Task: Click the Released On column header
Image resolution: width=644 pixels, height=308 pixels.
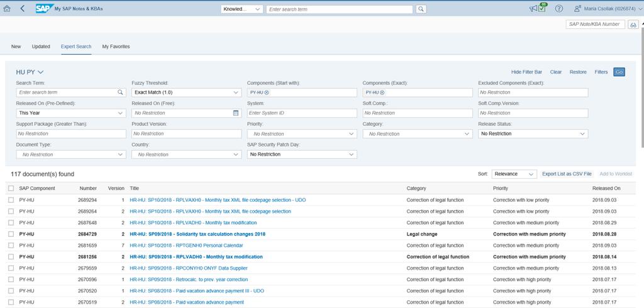Action: click(606, 188)
